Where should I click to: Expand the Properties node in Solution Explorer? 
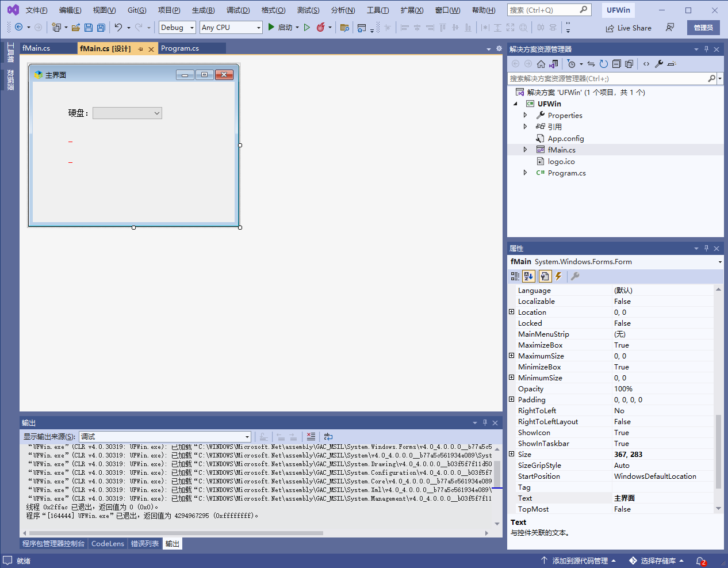click(x=525, y=115)
